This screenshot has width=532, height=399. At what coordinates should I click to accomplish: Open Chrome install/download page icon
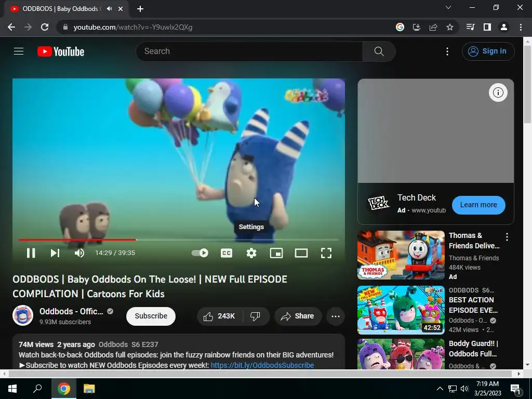tap(417, 27)
